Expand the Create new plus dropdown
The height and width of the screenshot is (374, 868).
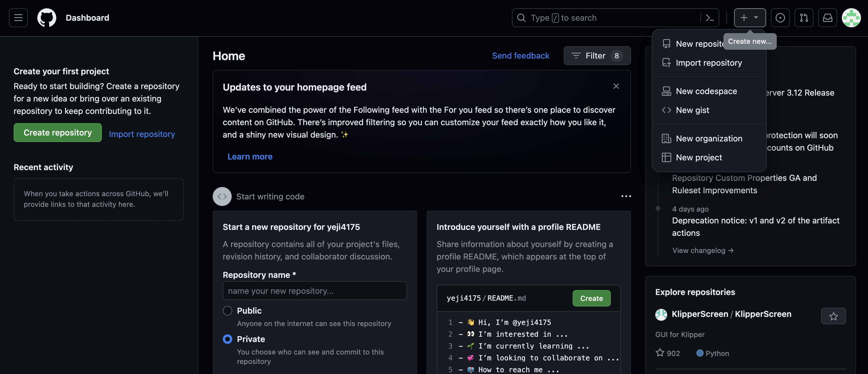(x=750, y=18)
